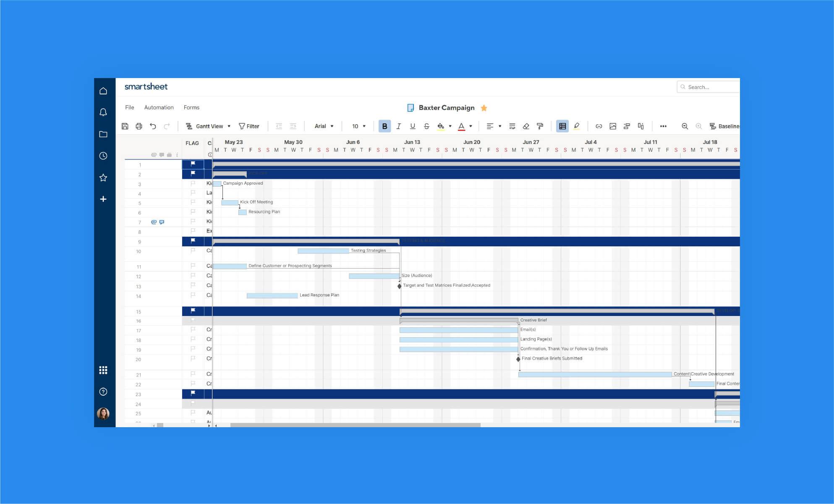Image resolution: width=834 pixels, height=504 pixels.
Task: Insert an image into a cell
Action: 613,126
